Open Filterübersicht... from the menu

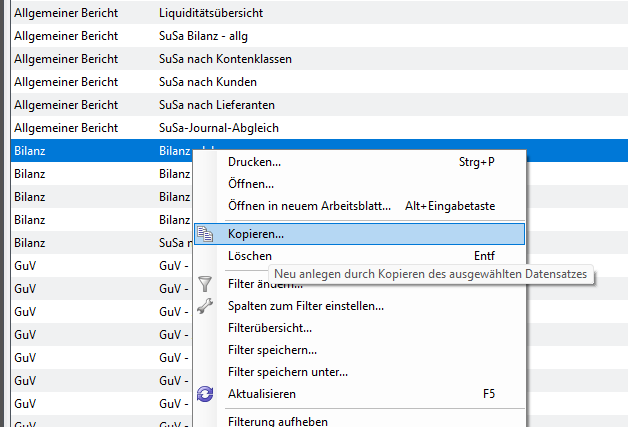click(270, 328)
